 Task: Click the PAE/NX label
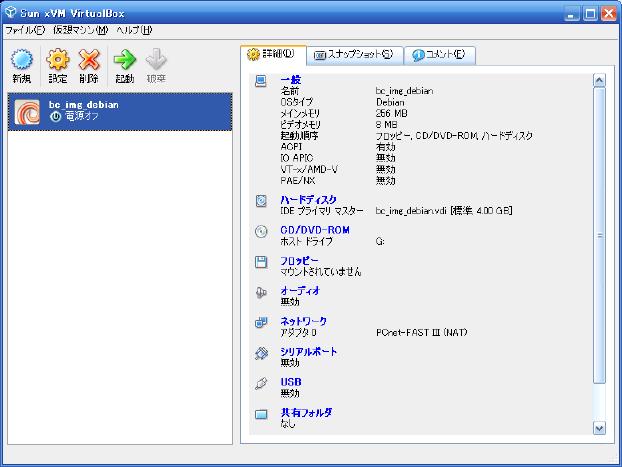pyautogui.click(x=298, y=181)
